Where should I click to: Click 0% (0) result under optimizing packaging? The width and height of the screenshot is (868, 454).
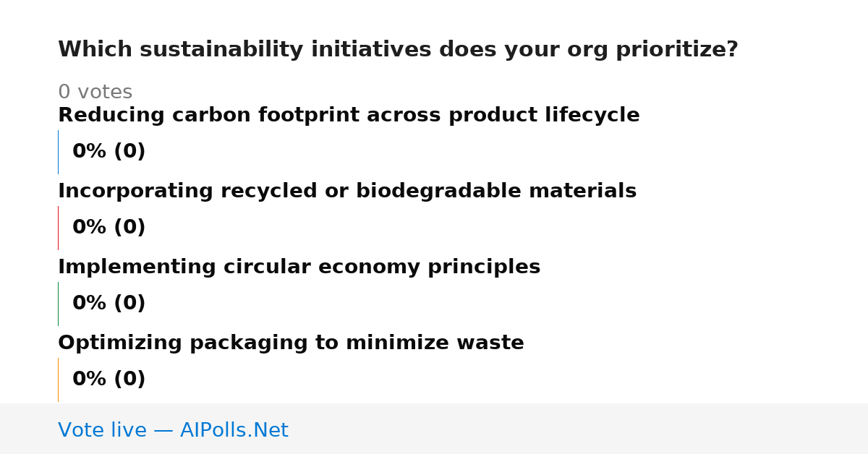point(109,380)
